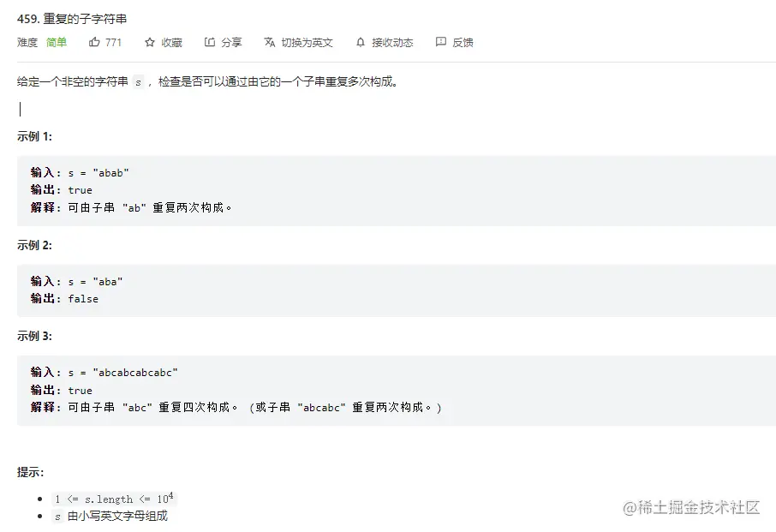This screenshot has width=776, height=532.
Task: Click the s.length constraint text
Action: 114,499
